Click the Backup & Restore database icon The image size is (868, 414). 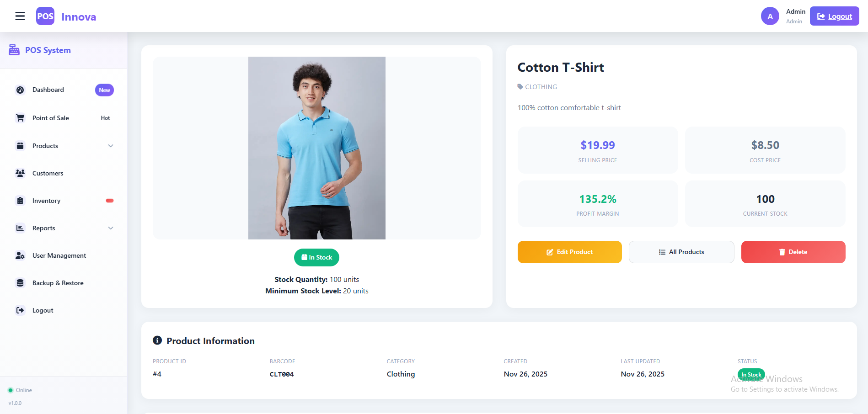click(20, 283)
